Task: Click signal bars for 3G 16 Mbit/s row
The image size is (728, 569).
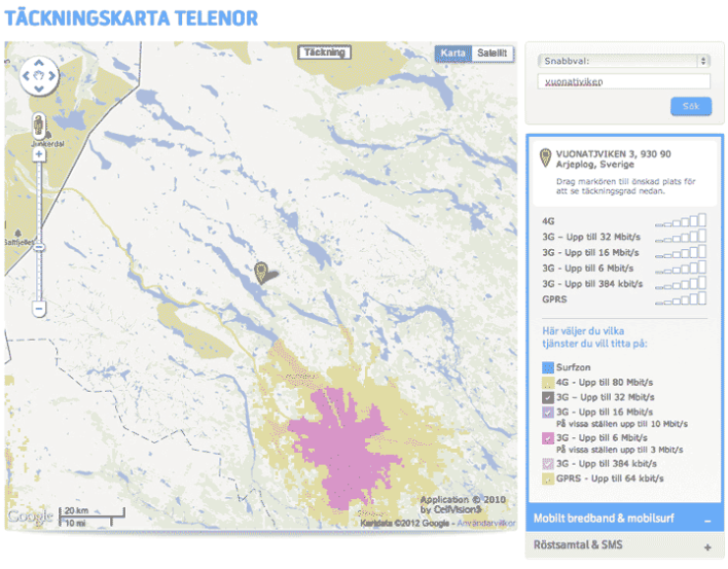Action: [x=681, y=252]
